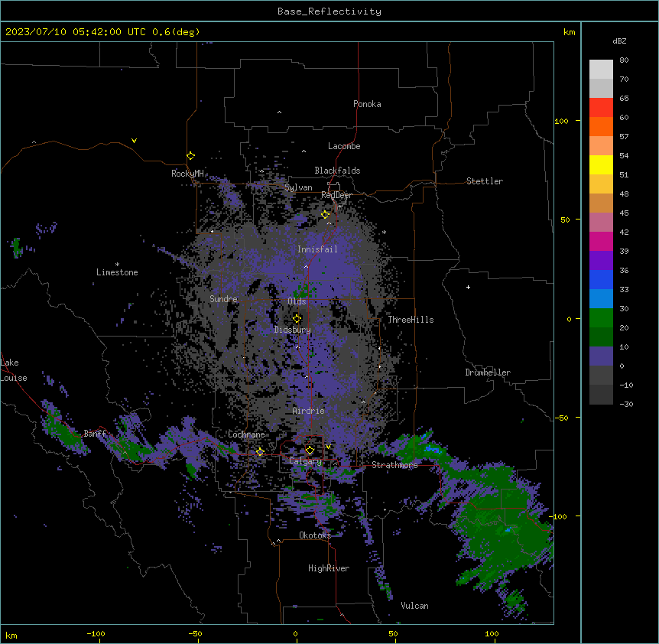This screenshot has width=659, height=644.
Task: Click the Limestone label
Action: coord(117,272)
